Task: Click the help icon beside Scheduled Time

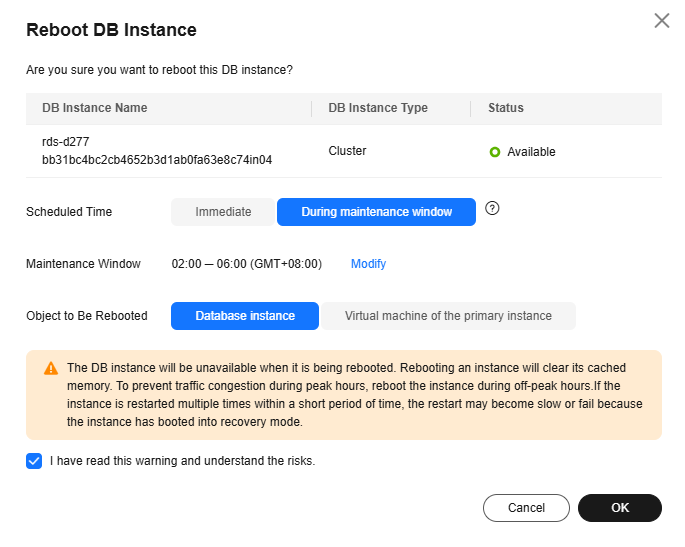Action: (x=492, y=209)
